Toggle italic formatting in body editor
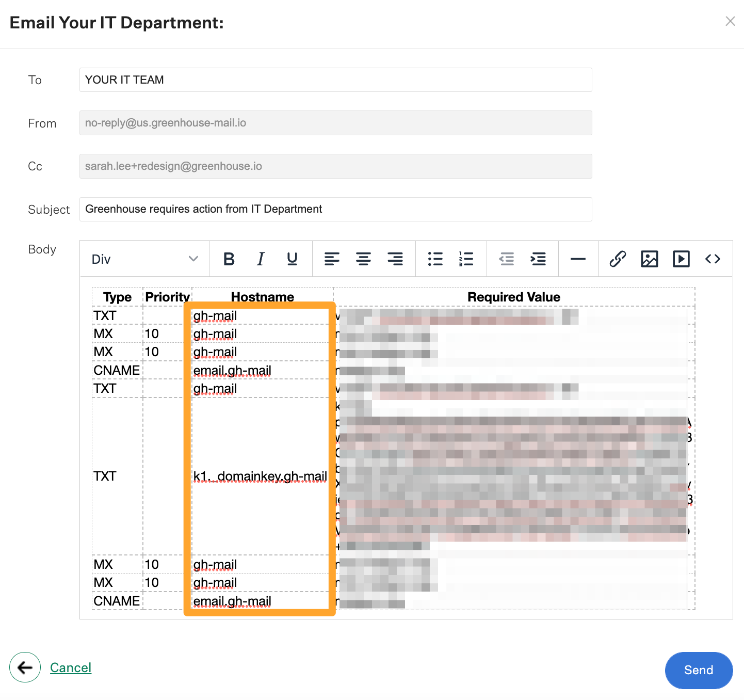 pos(261,259)
